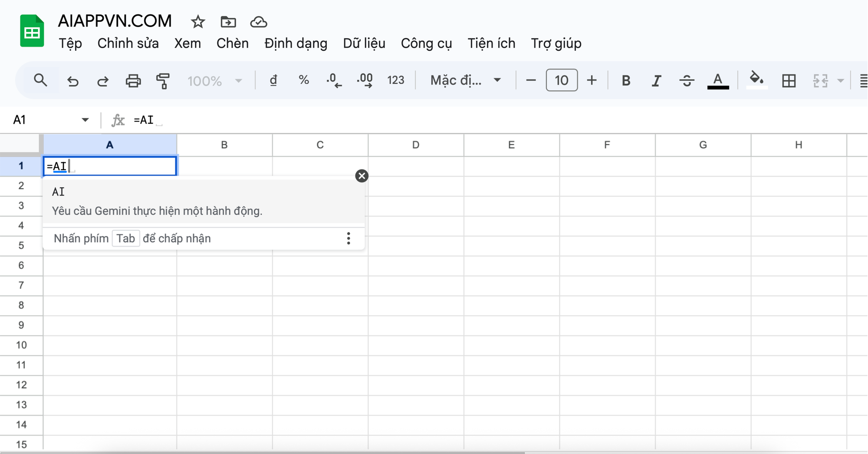The width and height of the screenshot is (868, 454).
Task: Select column E header
Action: (x=512, y=145)
